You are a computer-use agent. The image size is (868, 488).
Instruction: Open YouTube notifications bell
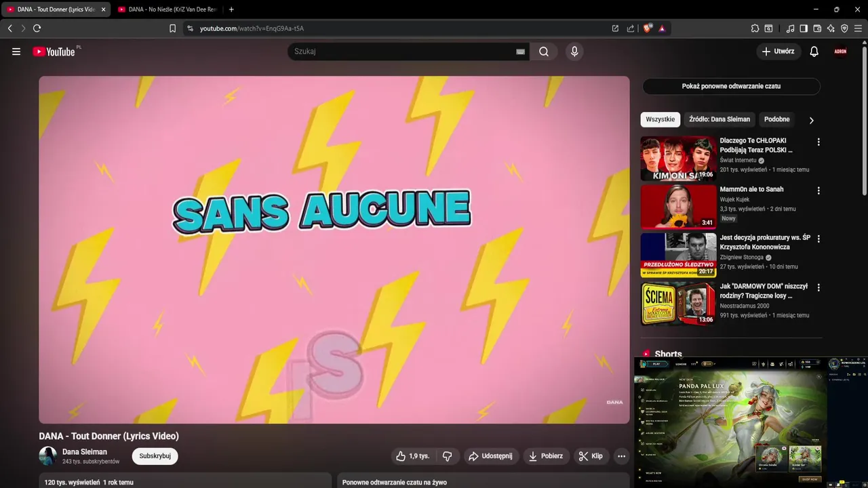click(x=814, y=52)
